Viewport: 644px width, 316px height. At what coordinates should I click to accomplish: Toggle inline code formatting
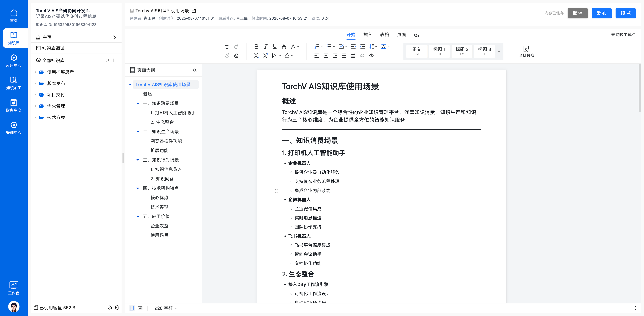click(x=371, y=56)
